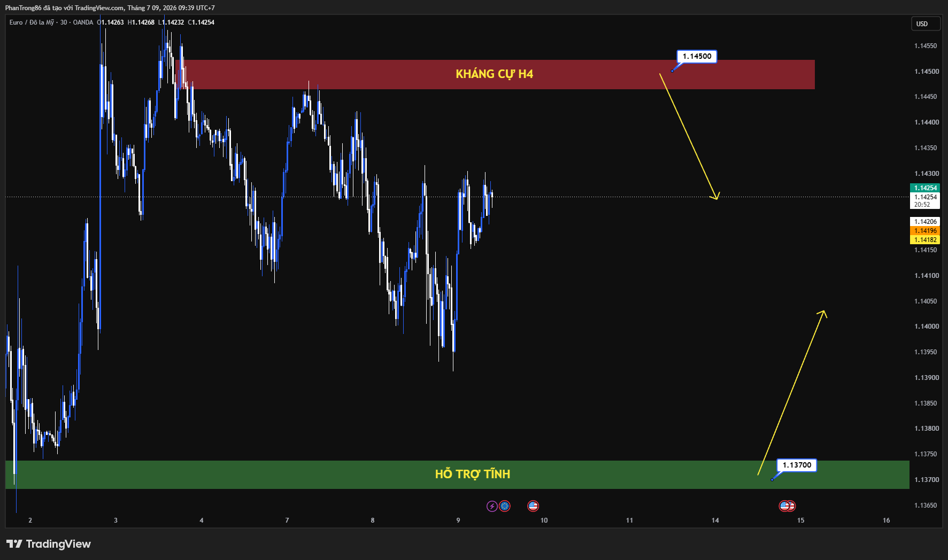Click the 1.13800 price axis label
Viewport: 948px width, 560px height.
(926, 429)
